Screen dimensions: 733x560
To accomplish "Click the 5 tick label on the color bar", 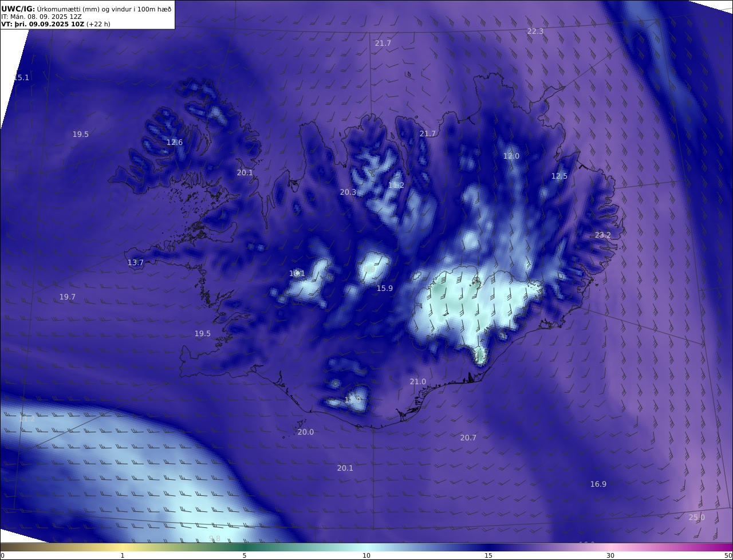I will click(x=245, y=555).
